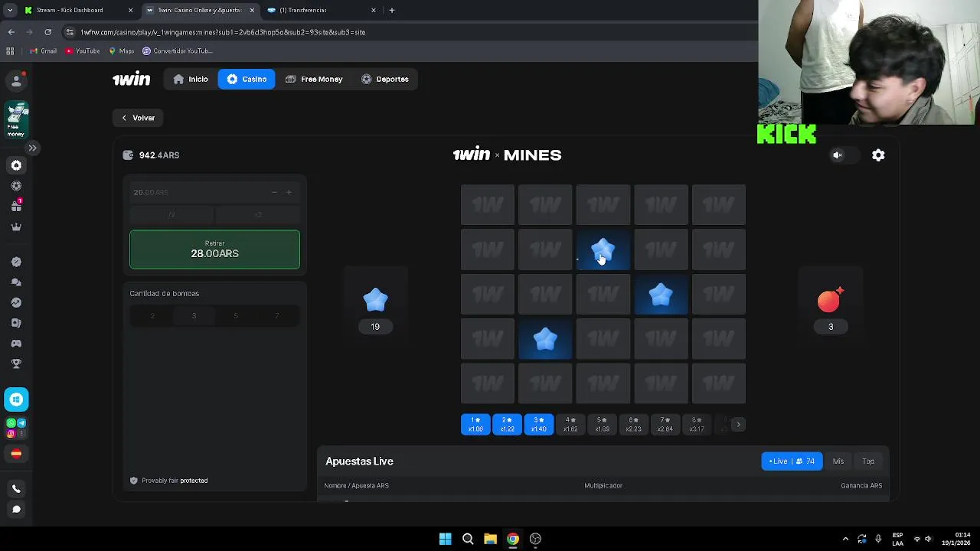Select multiplier step 3 x1.40
The width and height of the screenshot is (980, 551).
539,425
